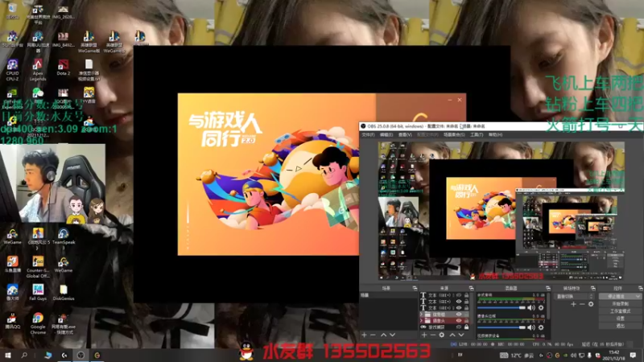644x362 pixels.
Task: Open the Recycle Bin desktop icon
Action: tap(12, 10)
